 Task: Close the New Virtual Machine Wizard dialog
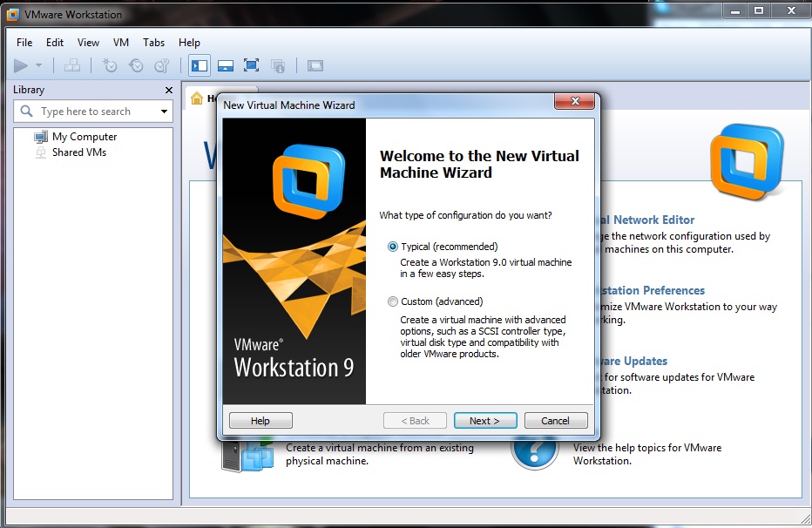click(574, 101)
